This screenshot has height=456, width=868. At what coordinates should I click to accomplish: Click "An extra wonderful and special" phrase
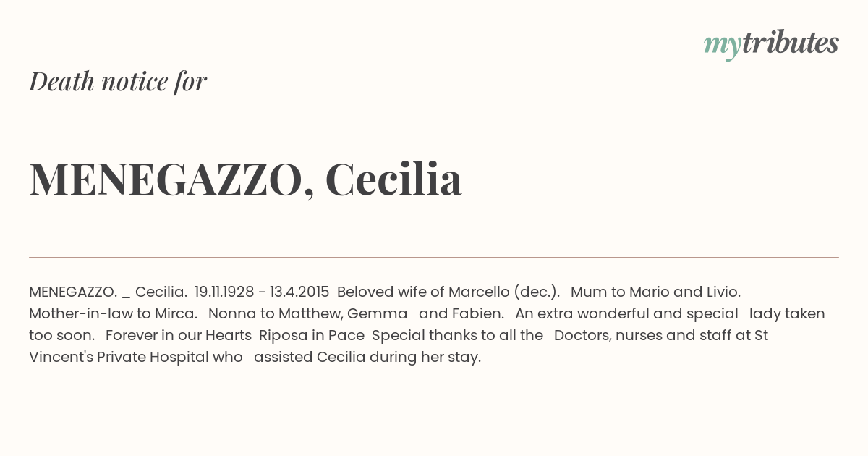click(626, 313)
